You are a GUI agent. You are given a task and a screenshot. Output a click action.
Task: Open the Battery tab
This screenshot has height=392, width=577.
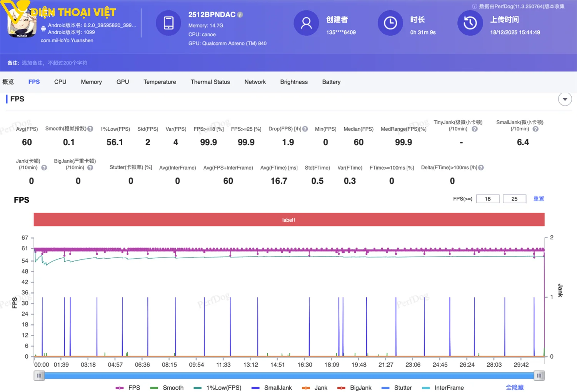pos(331,82)
